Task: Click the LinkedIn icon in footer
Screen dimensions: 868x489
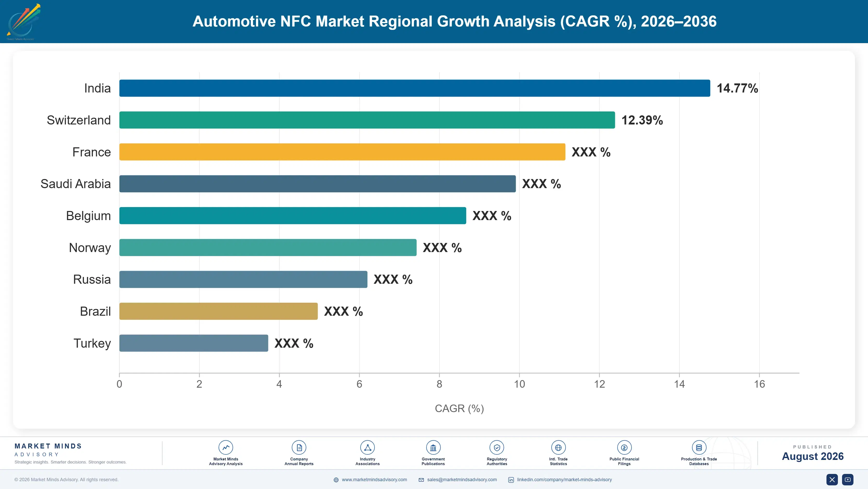Action: pyautogui.click(x=511, y=480)
